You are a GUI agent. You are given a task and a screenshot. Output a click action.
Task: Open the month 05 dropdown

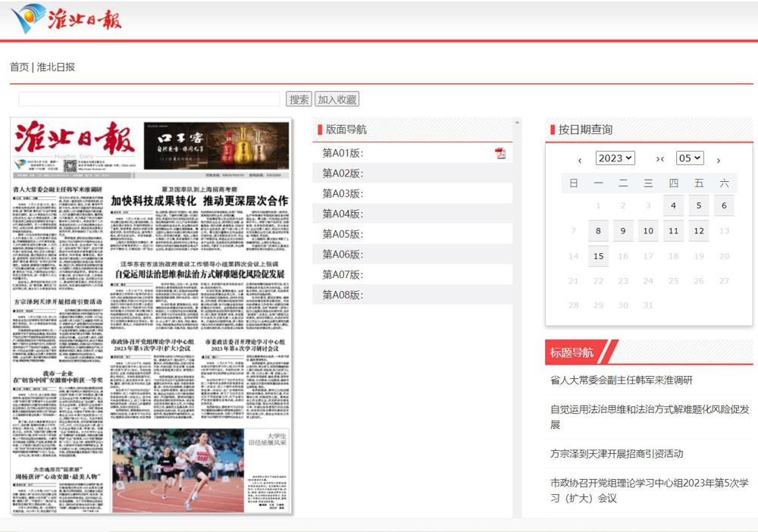690,158
